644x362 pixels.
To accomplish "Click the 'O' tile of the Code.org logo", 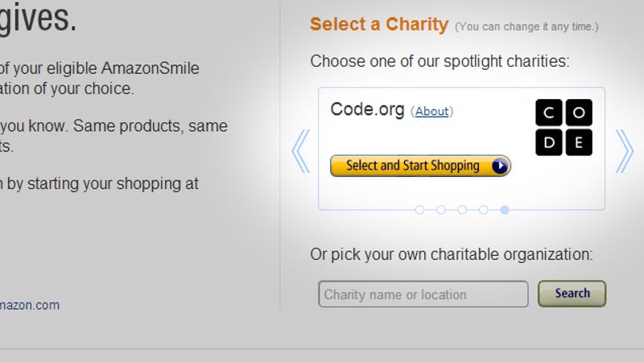I will [x=579, y=113].
